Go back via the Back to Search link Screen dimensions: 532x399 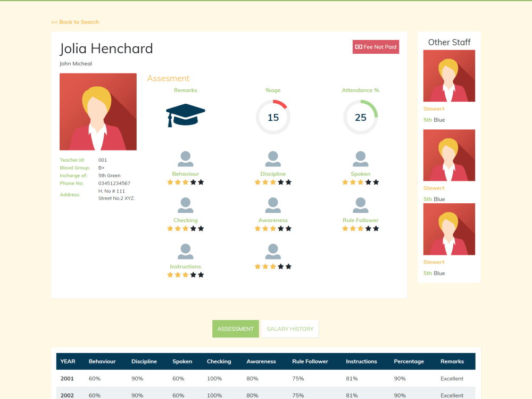click(x=75, y=22)
